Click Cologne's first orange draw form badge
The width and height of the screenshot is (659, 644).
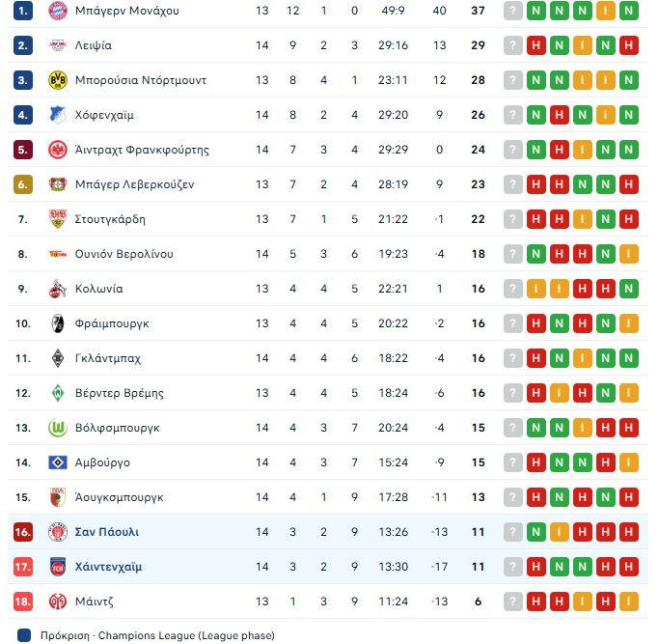[535, 289]
